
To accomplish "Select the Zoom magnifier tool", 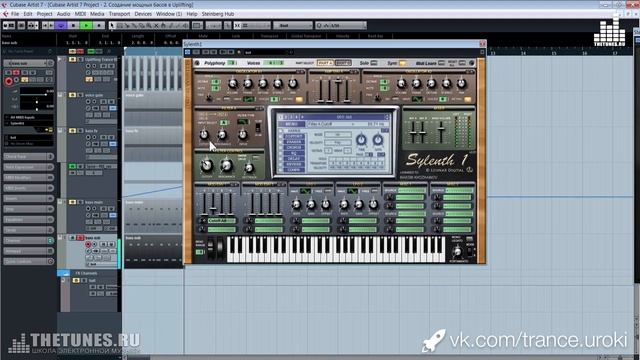I will point(149,25).
